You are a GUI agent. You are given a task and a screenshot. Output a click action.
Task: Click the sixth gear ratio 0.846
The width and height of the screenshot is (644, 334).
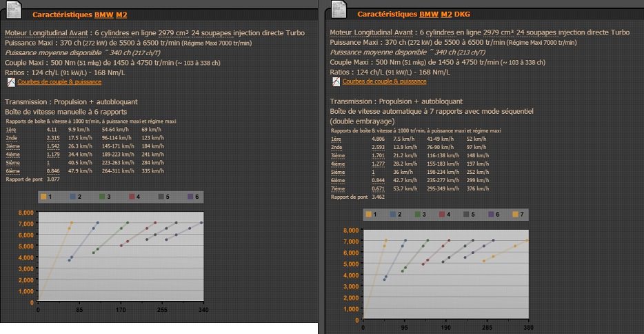tap(53, 171)
